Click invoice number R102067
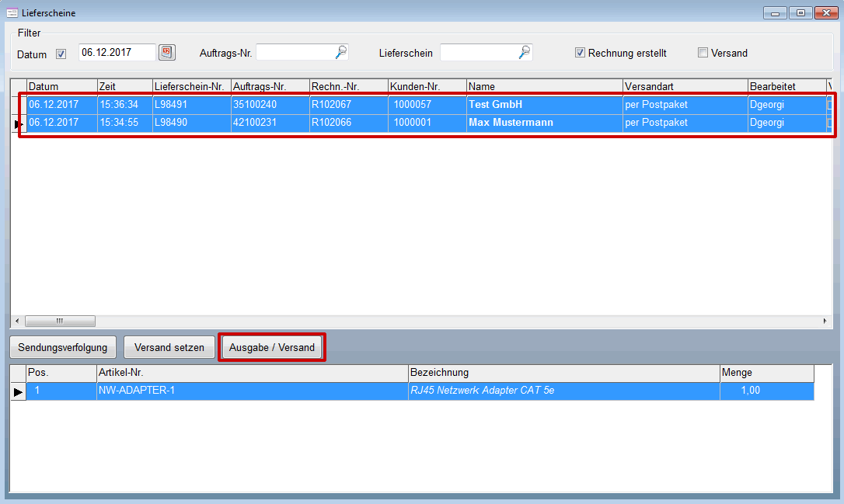The width and height of the screenshot is (844, 504). click(x=349, y=104)
